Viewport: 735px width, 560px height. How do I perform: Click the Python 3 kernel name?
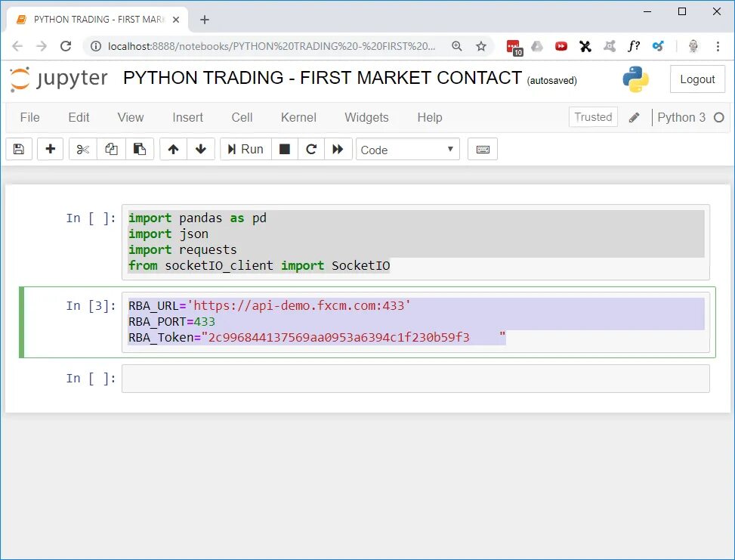tap(681, 117)
